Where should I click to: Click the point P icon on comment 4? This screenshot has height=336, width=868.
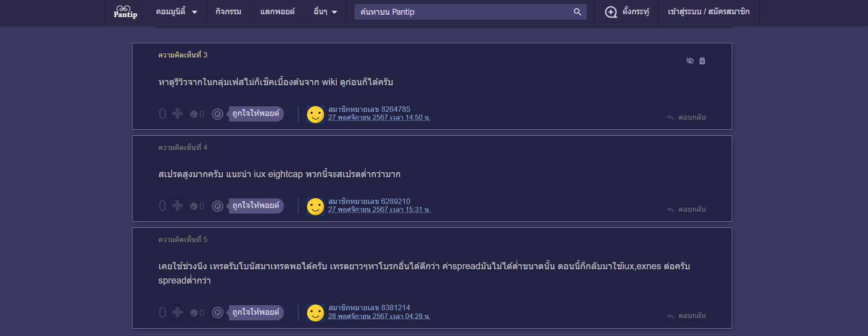[x=217, y=206]
